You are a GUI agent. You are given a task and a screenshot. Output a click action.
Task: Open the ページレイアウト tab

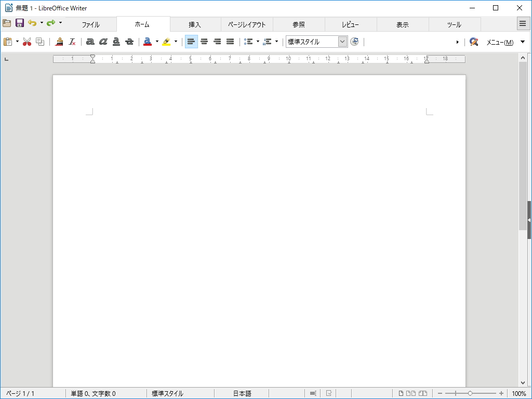pyautogui.click(x=247, y=25)
